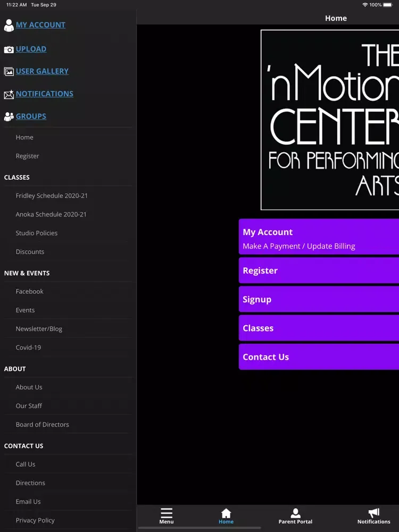Screen dimensions: 399x532
Task: Tap the ABOUT section header
Action: click(15, 369)
